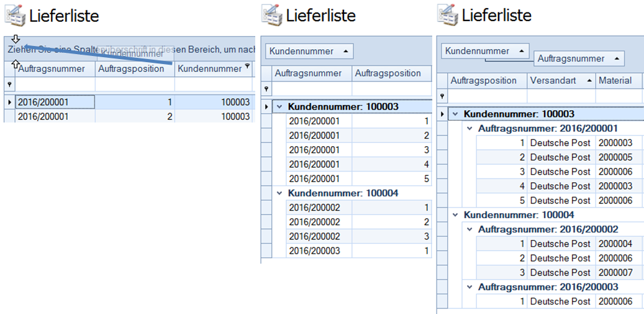Click the filter row icon in the left grid

click(x=9, y=85)
